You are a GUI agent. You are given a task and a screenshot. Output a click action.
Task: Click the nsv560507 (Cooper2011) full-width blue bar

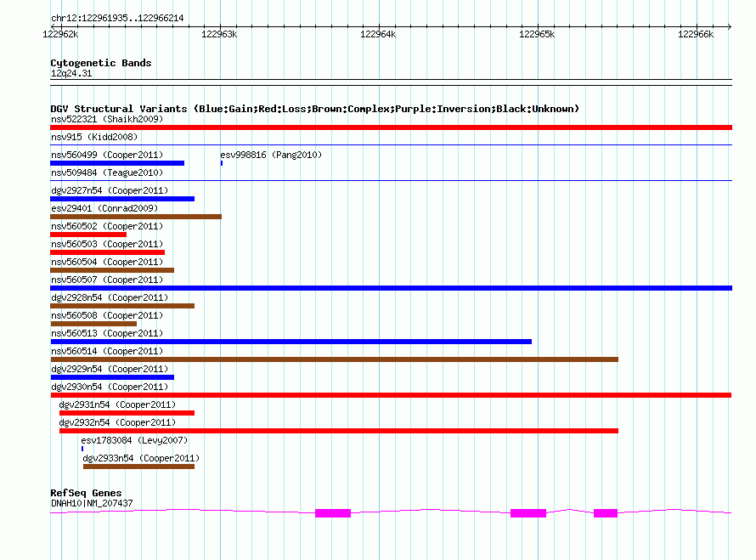(391, 288)
